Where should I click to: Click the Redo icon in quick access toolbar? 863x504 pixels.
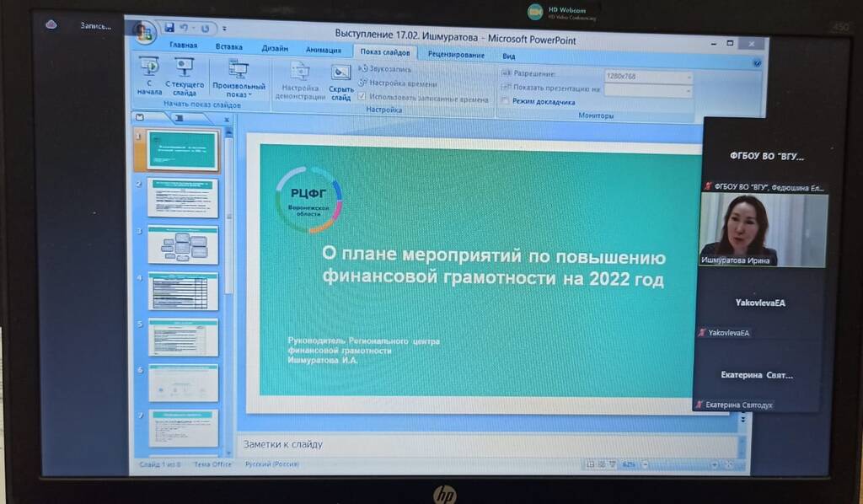coord(205,28)
